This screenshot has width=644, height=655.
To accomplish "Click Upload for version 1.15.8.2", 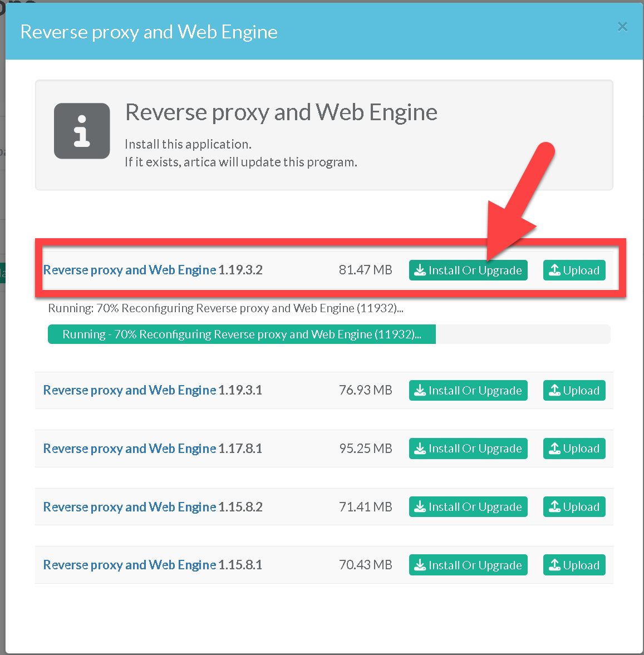I will tap(574, 507).
